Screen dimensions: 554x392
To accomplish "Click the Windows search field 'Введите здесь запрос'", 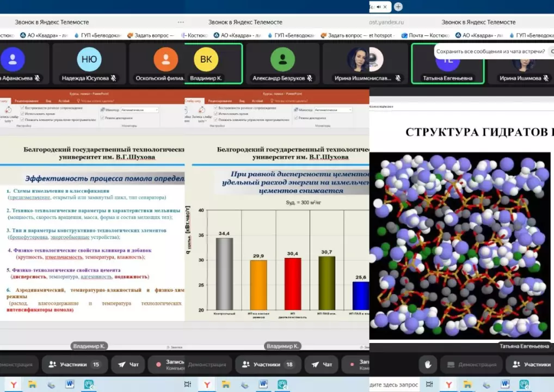I will point(393,385).
